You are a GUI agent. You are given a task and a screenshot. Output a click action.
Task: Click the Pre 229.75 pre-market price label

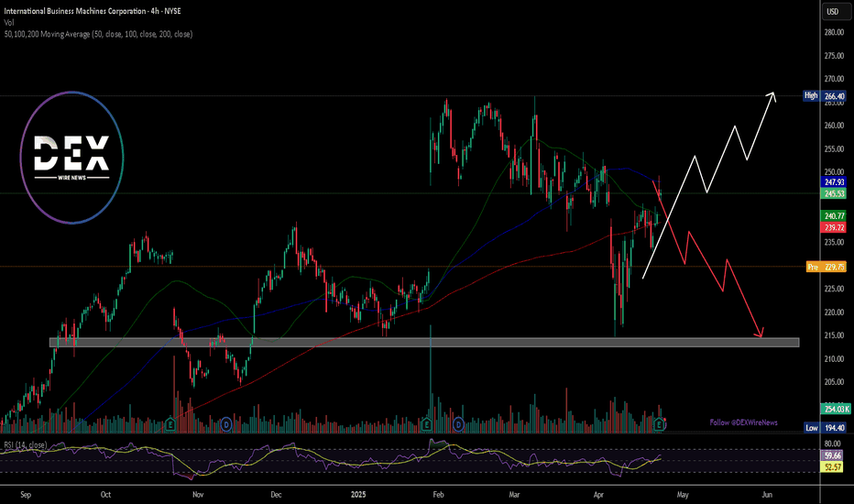click(x=827, y=267)
